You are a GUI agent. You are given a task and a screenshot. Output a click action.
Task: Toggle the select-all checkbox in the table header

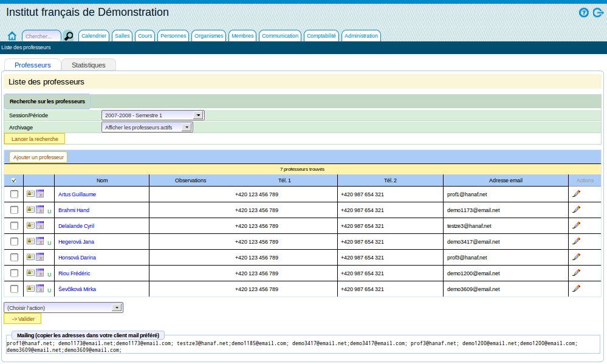click(x=14, y=180)
